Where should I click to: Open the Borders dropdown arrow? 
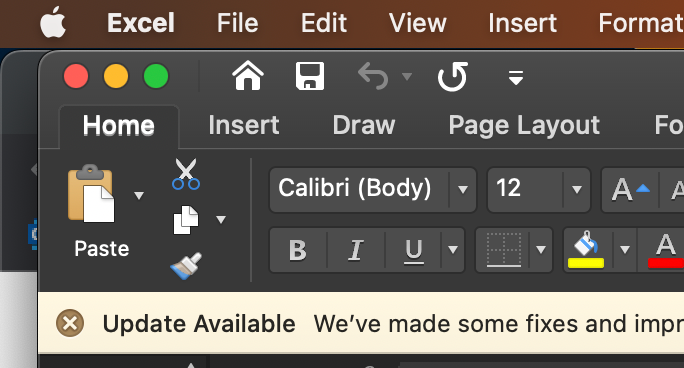[541, 250]
